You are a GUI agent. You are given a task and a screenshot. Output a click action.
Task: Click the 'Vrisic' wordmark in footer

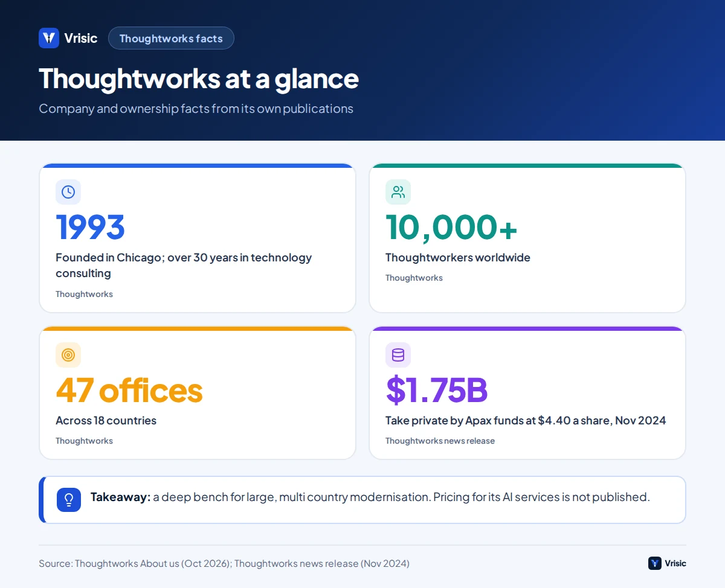point(675,563)
